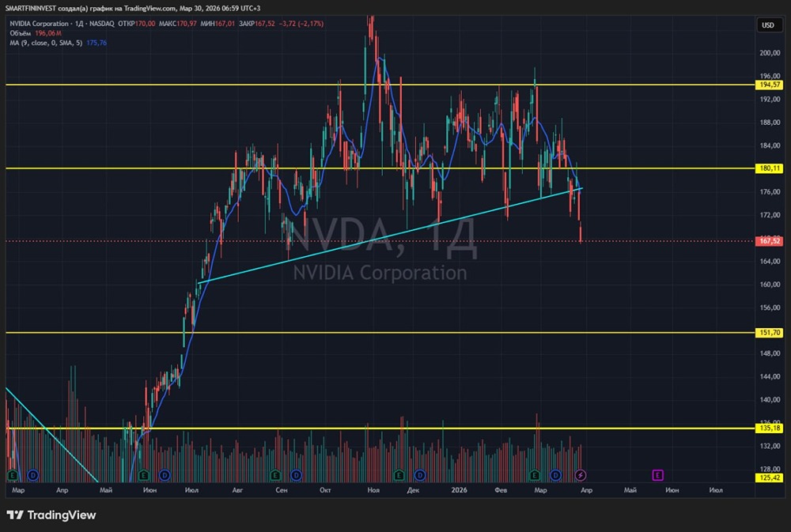Click the 125,42 yellow price label

pos(769,477)
